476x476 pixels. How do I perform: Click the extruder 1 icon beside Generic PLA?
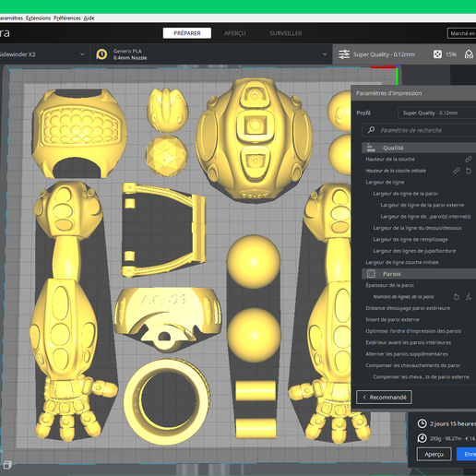pos(101,54)
